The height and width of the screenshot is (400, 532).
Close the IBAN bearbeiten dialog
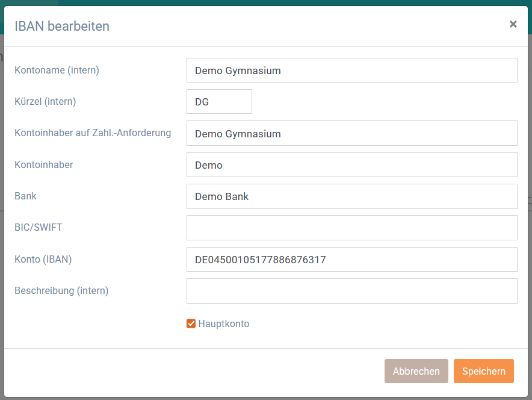(513, 24)
